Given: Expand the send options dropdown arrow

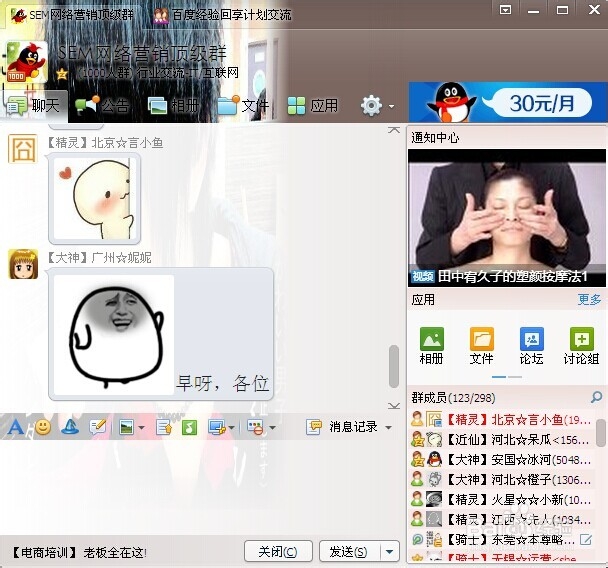Looking at the screenshot, I should 390,551.
